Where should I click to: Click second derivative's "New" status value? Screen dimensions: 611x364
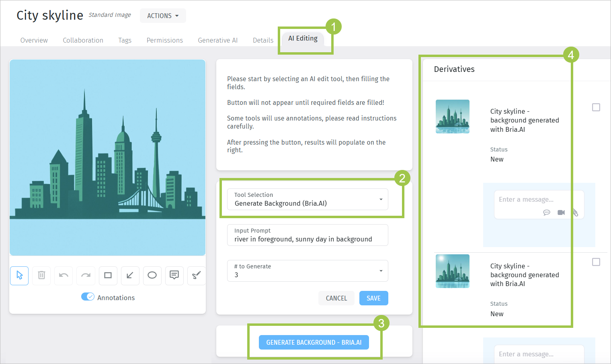497,314
